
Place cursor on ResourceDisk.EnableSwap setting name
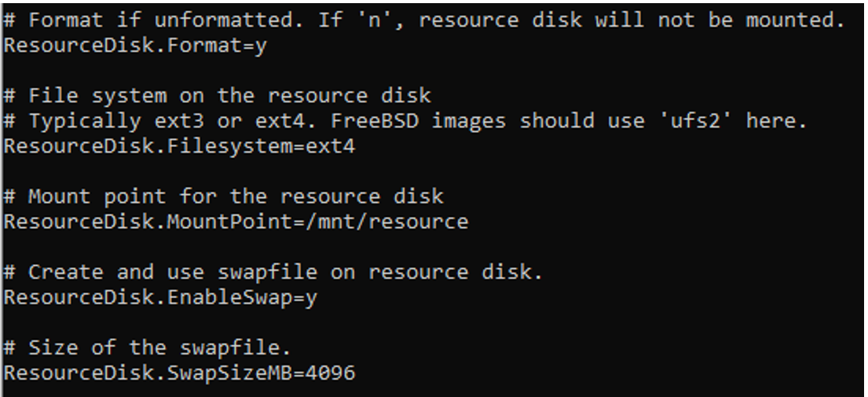coord(148,298)
